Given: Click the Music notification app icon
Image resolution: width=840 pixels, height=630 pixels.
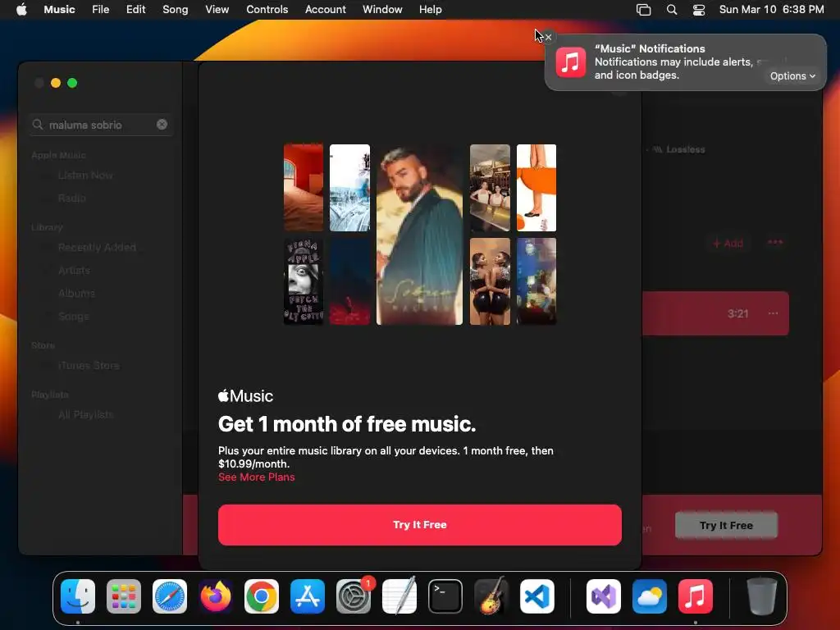Looking at the screenshot, I should coord(571,62).
